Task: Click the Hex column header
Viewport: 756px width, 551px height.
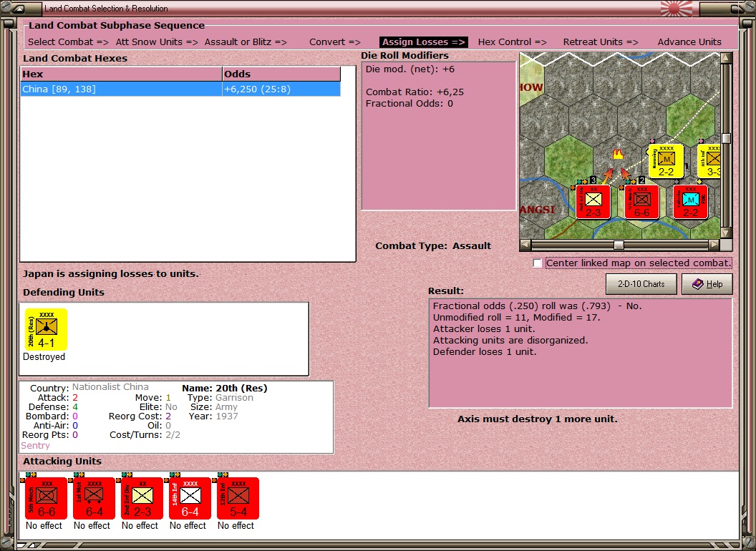Action: tap(121, 74)
